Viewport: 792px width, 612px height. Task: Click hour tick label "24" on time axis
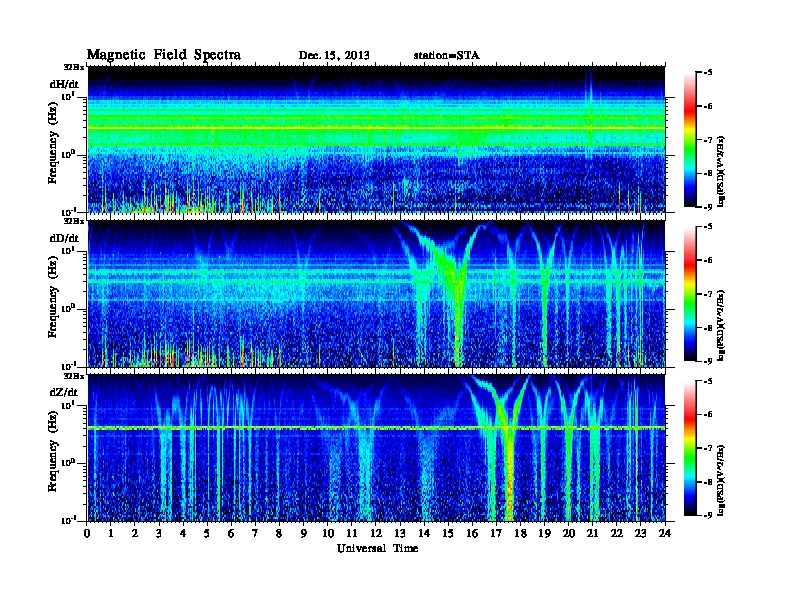tap(665, 534)
